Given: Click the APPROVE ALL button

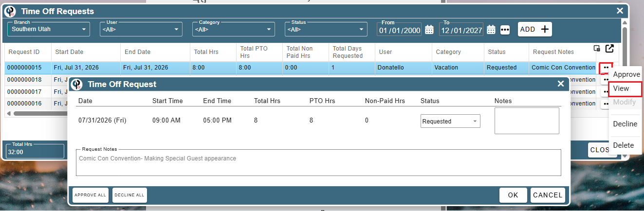Looking at the screenshot, I should pos(91,195).
